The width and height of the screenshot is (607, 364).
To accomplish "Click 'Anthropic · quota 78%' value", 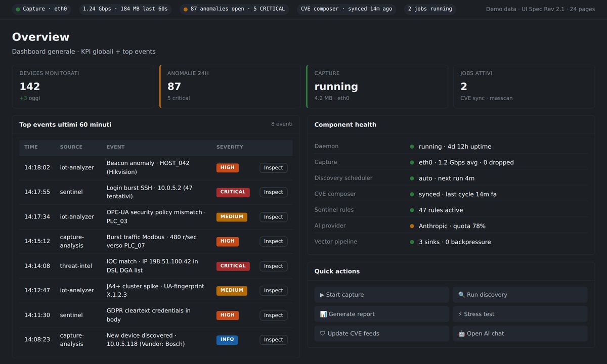I will [452, 226].
